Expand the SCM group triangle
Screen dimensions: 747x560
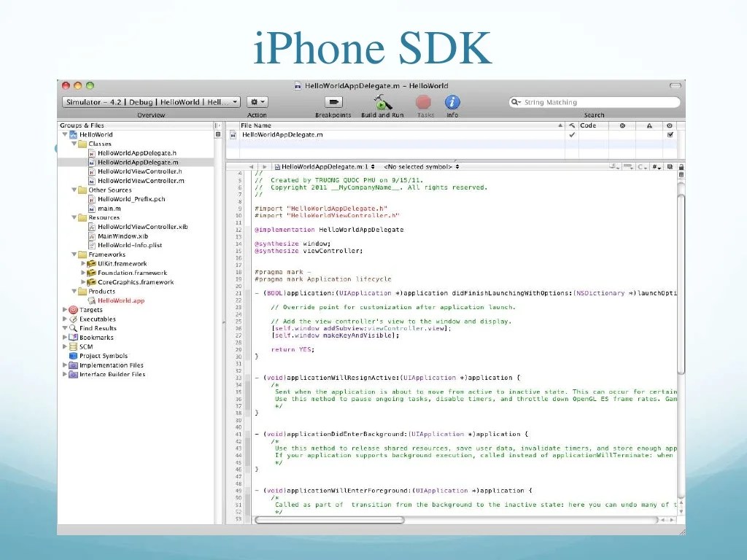tap(65, 346)
